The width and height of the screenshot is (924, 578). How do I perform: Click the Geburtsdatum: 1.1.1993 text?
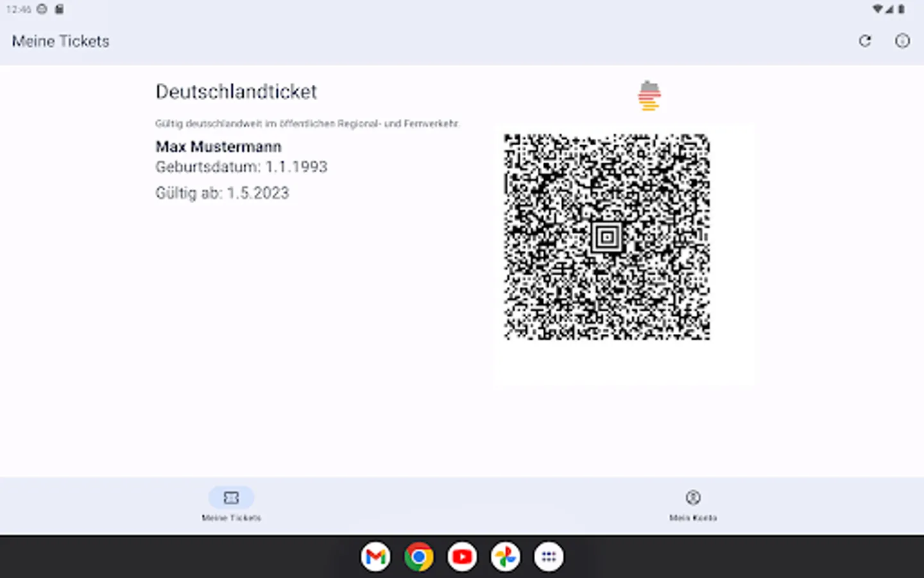[x=241, y=167]
